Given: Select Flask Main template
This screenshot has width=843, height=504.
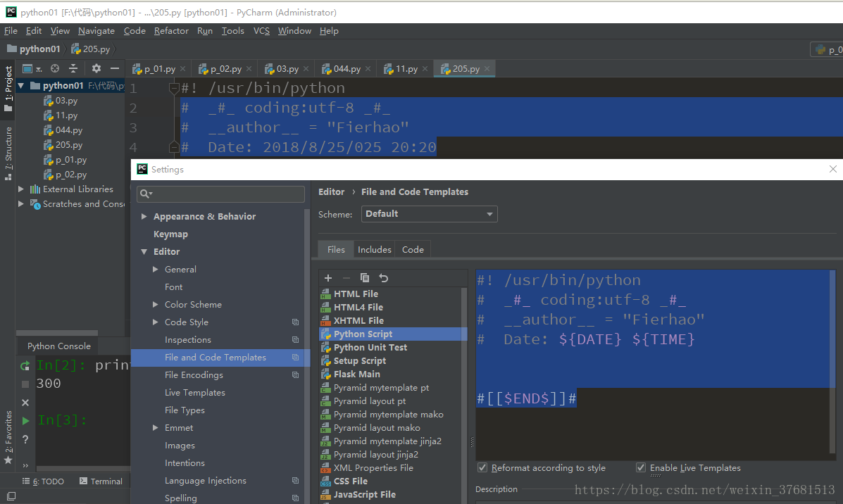Looking at the screenshot, I should point(356,374).
